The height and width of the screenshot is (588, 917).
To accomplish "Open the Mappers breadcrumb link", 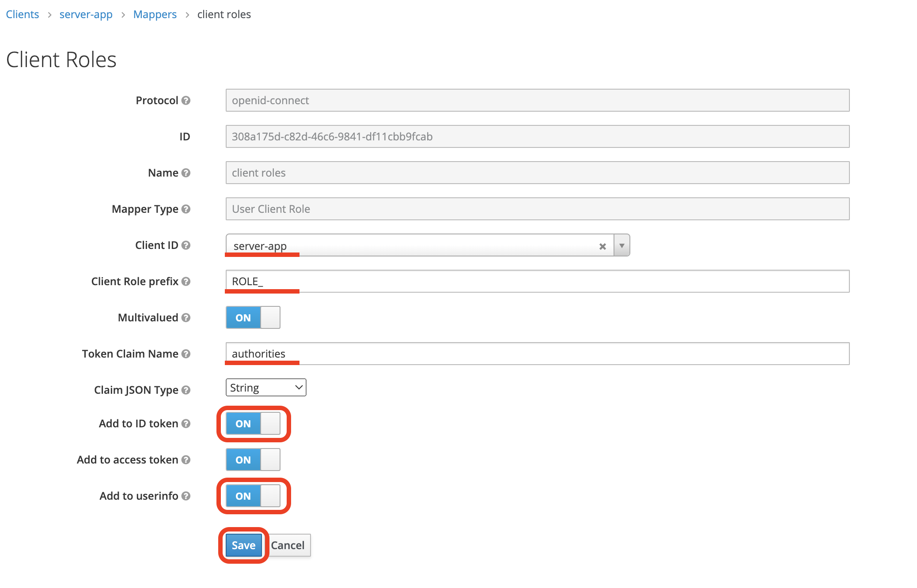I will tap(155, 14).
